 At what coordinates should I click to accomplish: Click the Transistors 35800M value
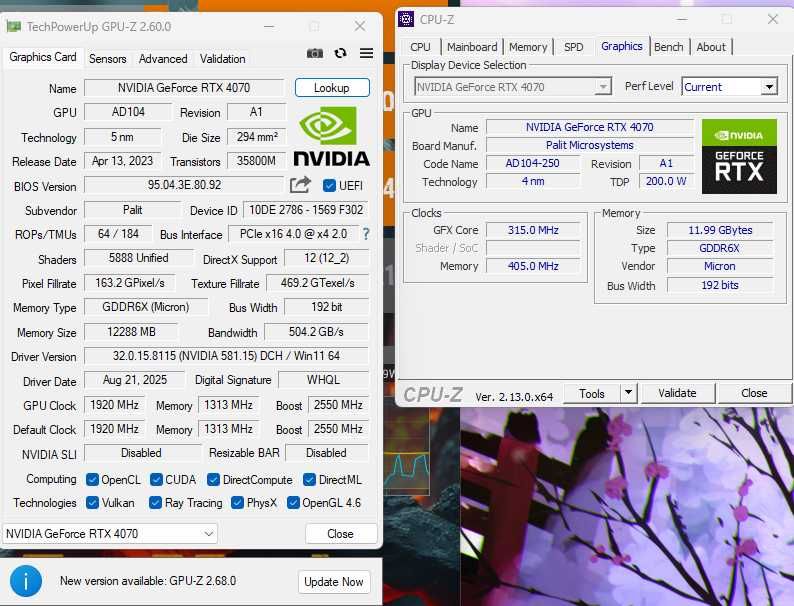point(257,160)
